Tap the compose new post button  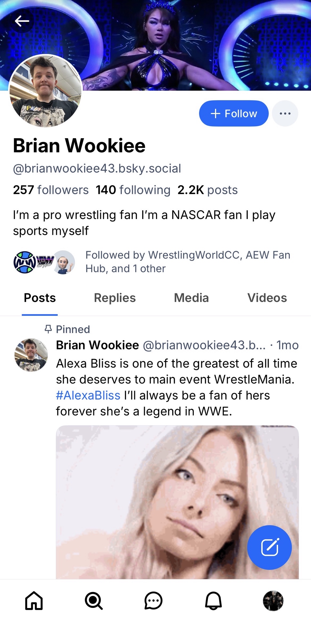coord(269,547)
